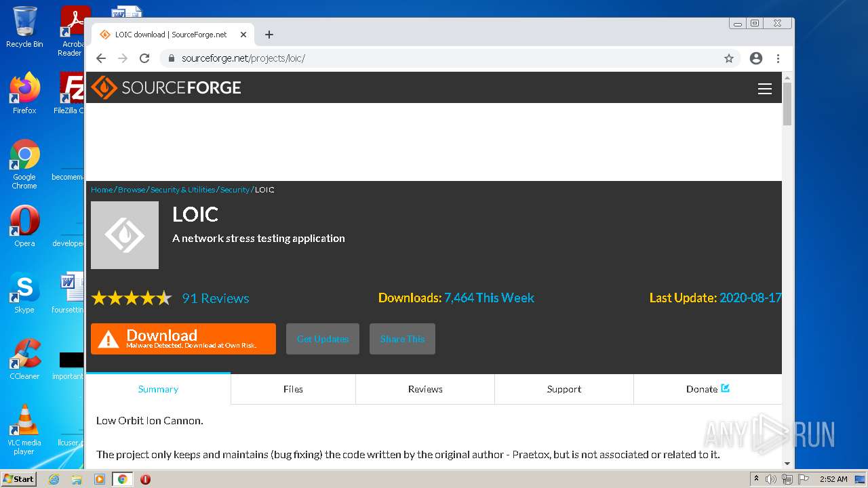Click Opera taskbar icon

pyautogui.click(x=145, y=479)
